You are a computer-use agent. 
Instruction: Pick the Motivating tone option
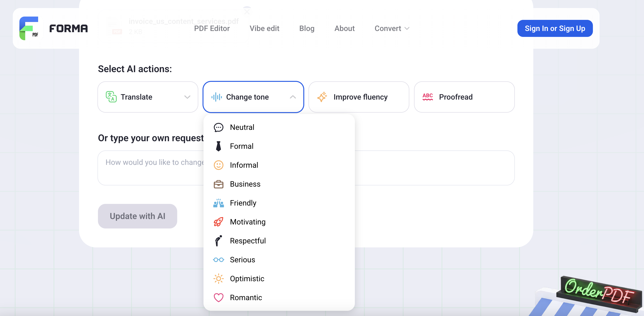pos(279,222)
